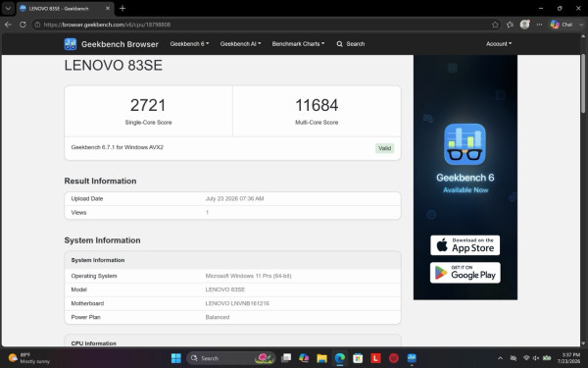
Task: Open a new tab with plus button
Action: click(x=122, y=8)
